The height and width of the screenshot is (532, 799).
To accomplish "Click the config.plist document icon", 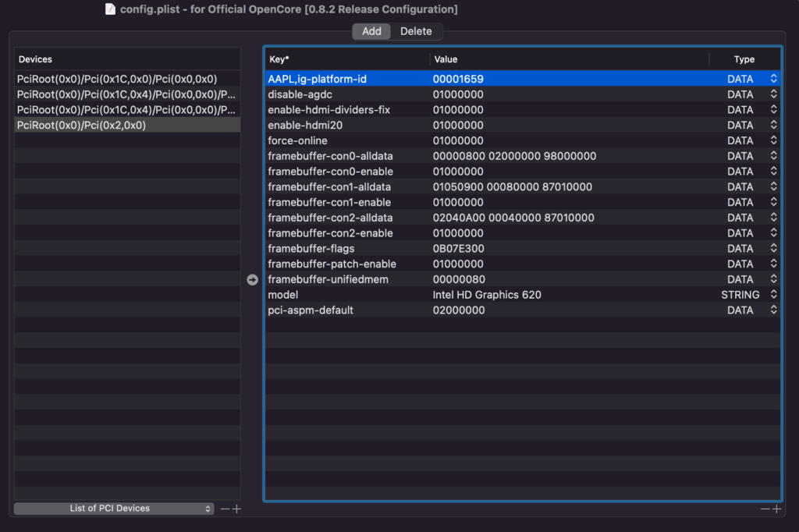I will pos(111,9).
